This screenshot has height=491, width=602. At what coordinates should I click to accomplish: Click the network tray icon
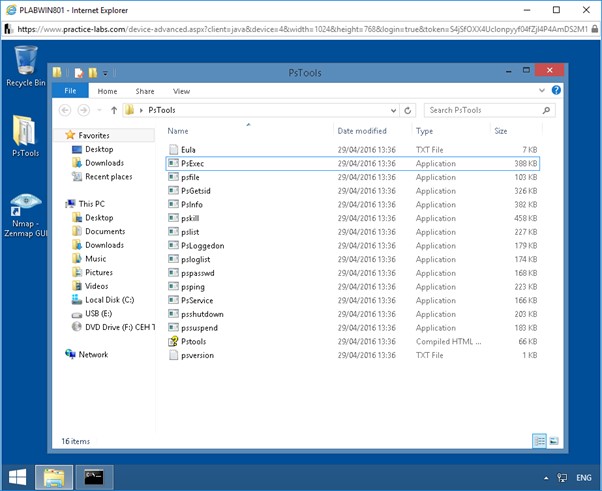[x=562, y=478]
